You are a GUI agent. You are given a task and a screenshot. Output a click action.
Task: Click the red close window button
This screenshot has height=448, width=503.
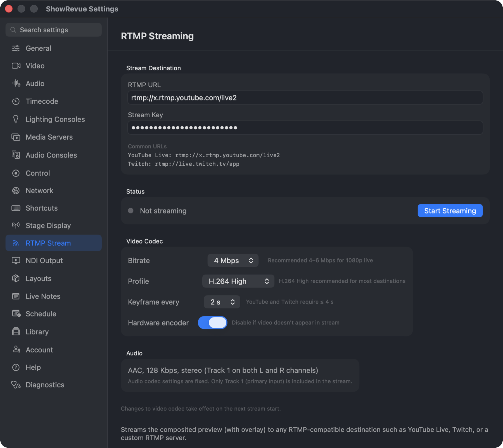[9, 9]
